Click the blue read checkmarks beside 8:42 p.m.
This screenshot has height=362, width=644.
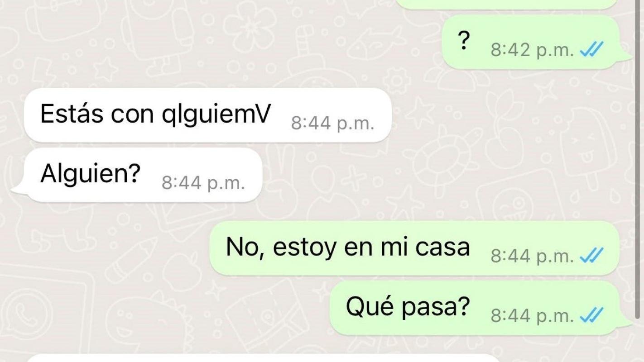tap(591, 51)
